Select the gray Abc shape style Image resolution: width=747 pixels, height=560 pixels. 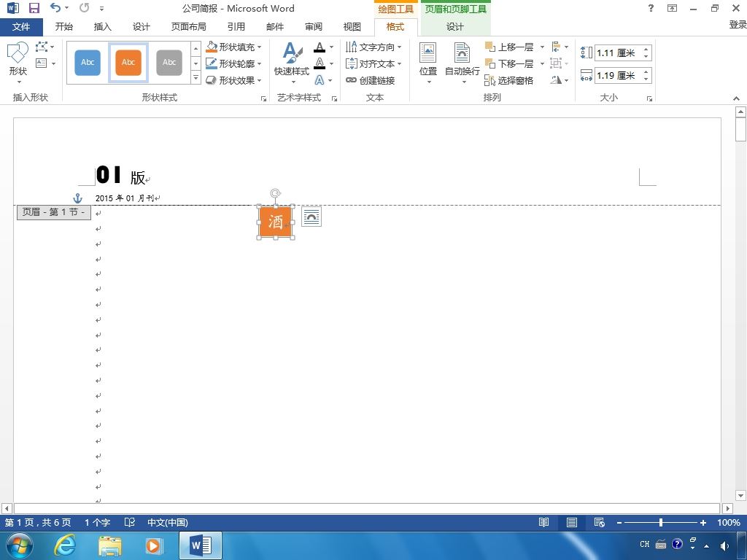tap(169, 63)
